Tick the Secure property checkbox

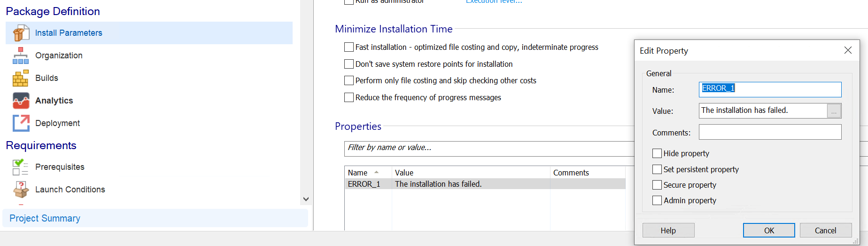coord(657,185)
